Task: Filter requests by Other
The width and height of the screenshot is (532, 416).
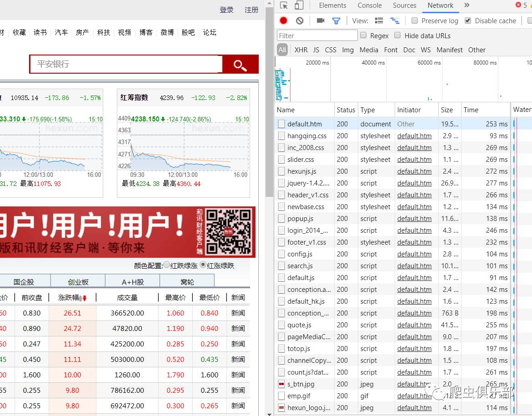Action: click(477, 50)
